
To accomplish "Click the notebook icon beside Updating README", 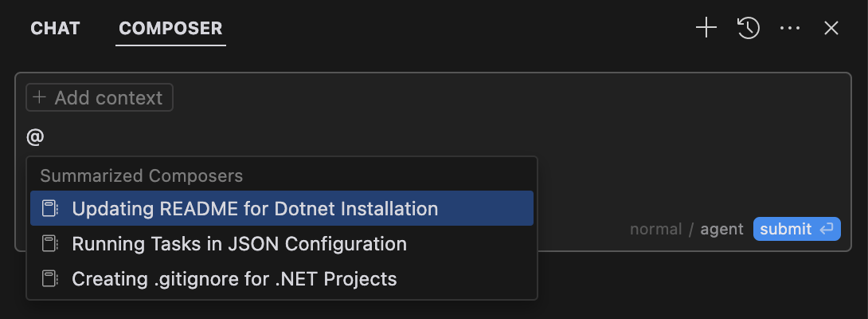I will (x=50, y=209).
